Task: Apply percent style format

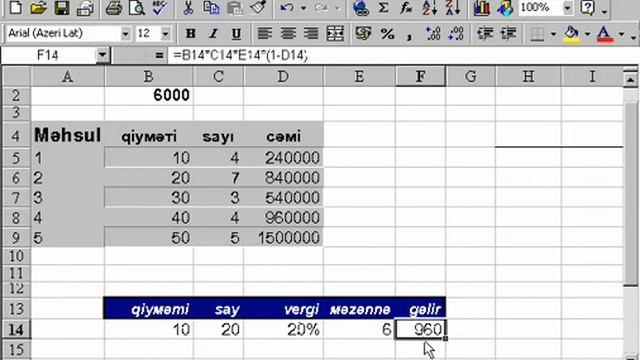Action: coord(387,33)
